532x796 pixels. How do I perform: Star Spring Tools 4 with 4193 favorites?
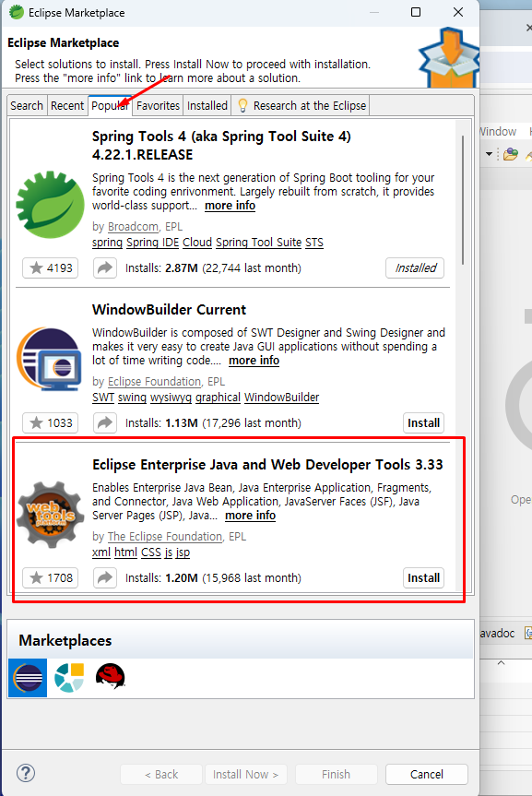pos(51,268)
